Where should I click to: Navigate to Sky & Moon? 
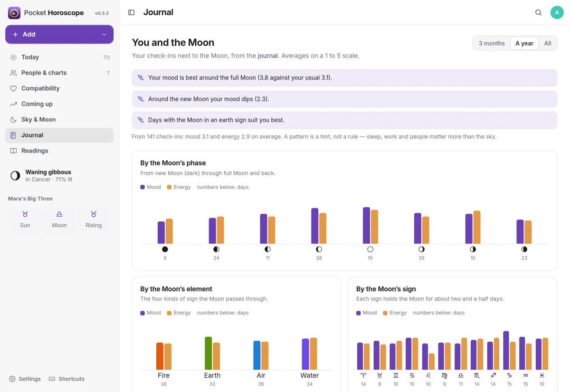[59, 120]
